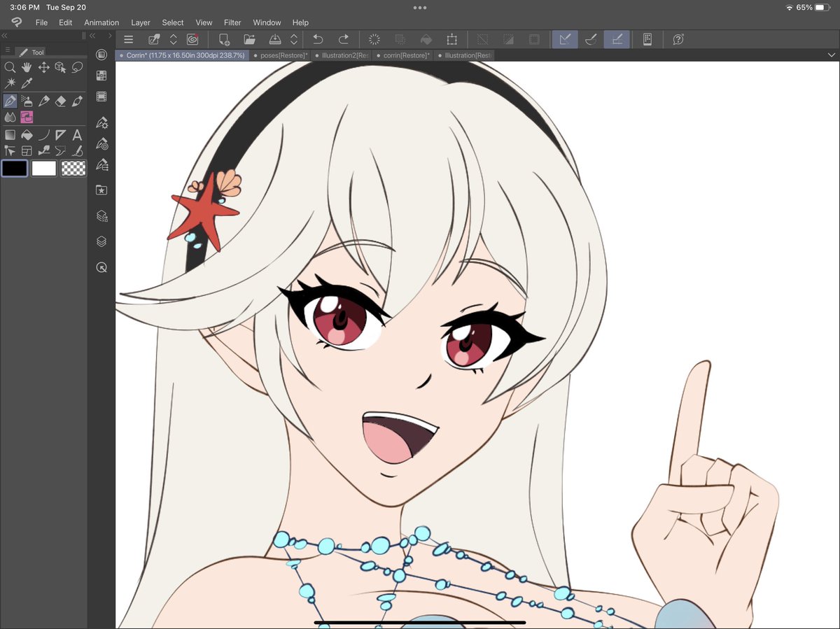Viewport: 840px width, 629px height.
Task: Select the pink Liquify tool
Action: click(27, 117)
